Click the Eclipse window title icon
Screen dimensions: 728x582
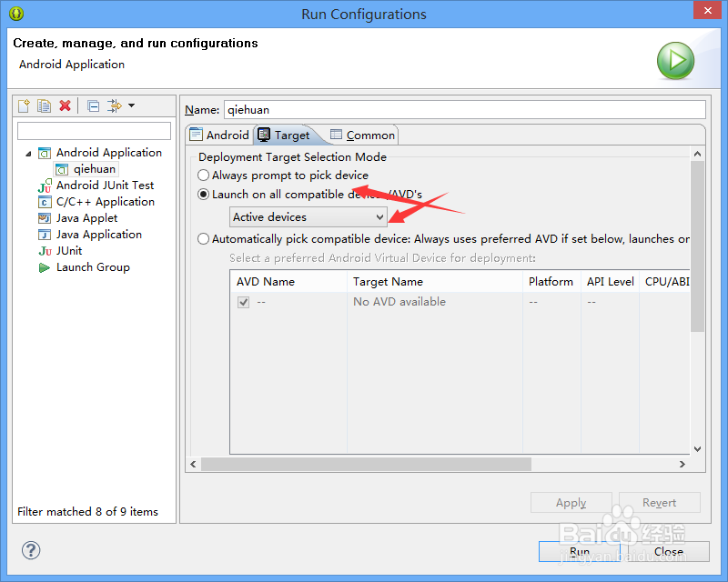[15, 14]
